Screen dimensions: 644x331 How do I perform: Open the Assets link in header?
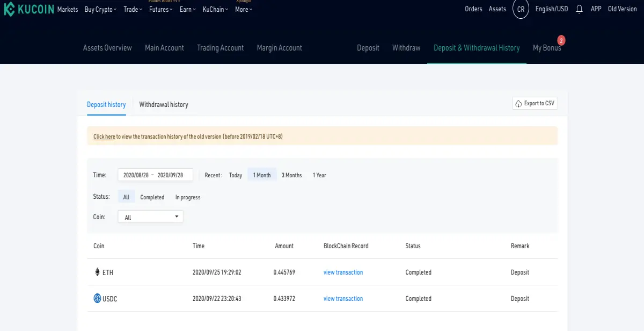(497, 9)
